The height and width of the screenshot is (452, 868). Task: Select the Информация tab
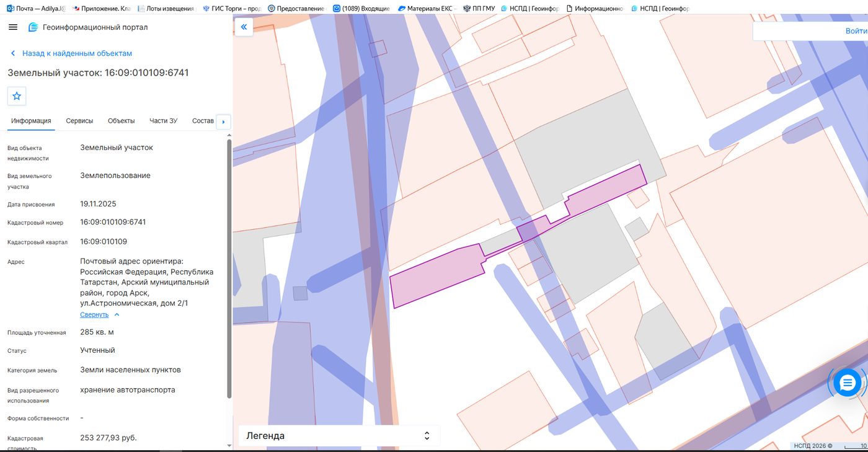31,121
